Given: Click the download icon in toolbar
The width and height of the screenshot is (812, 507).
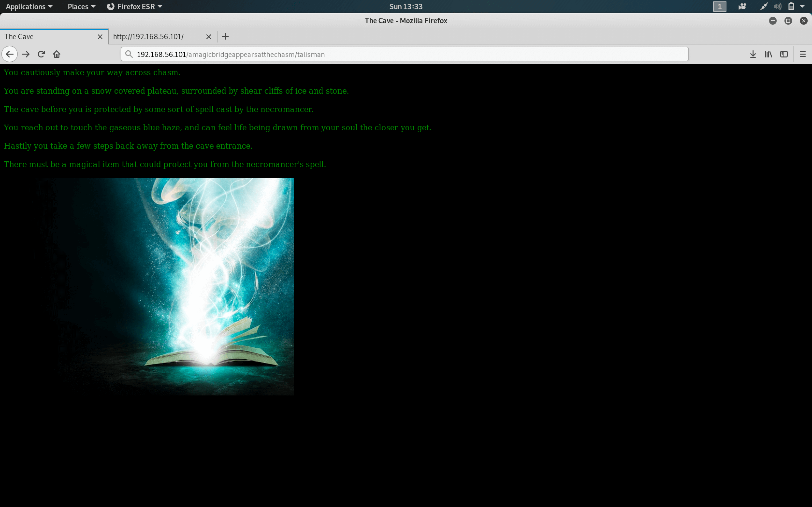Looking at the screenshot, I should pos(753,54).
